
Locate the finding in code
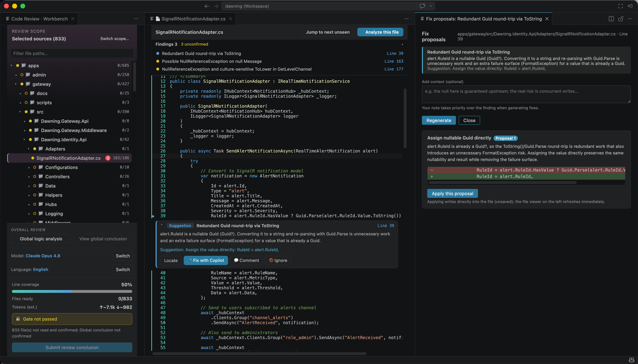pyautogui.click(x=171, y=260)
